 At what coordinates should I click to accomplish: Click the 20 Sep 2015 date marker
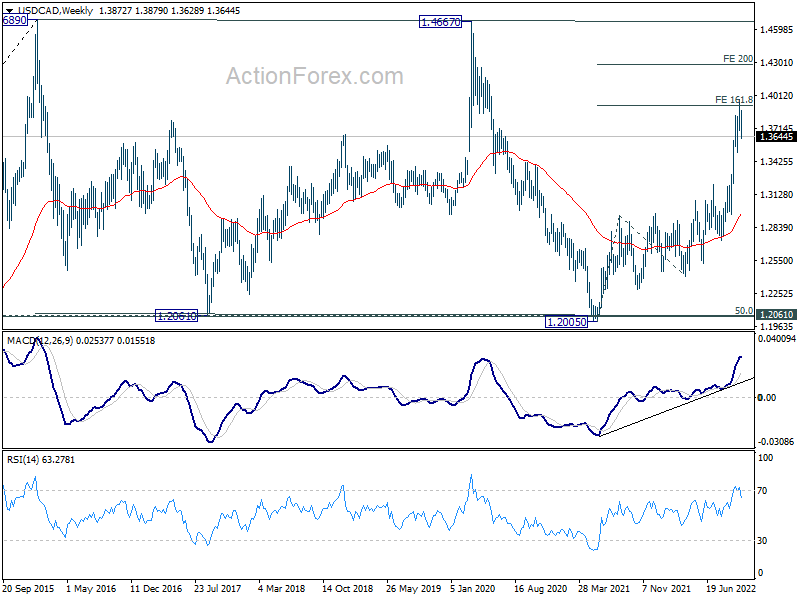tap(28, 588)
